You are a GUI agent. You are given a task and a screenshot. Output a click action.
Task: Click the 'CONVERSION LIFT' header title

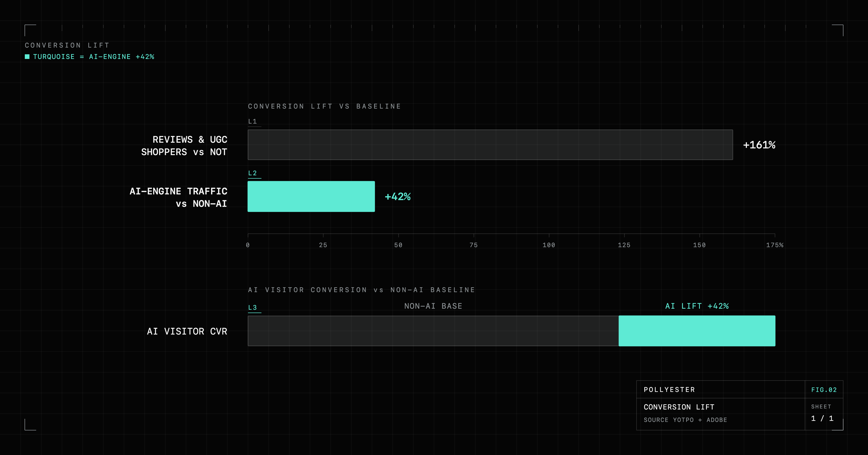click(x=67, y=45)
